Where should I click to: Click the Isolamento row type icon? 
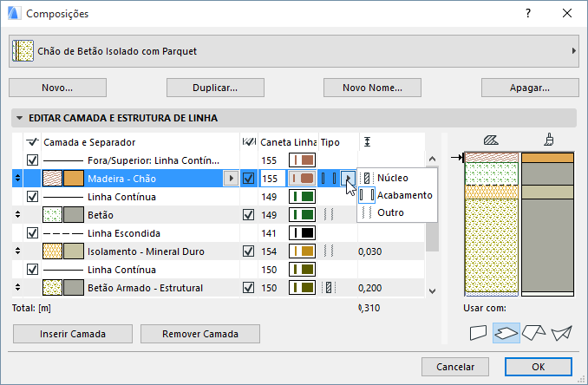coord(329,251)
